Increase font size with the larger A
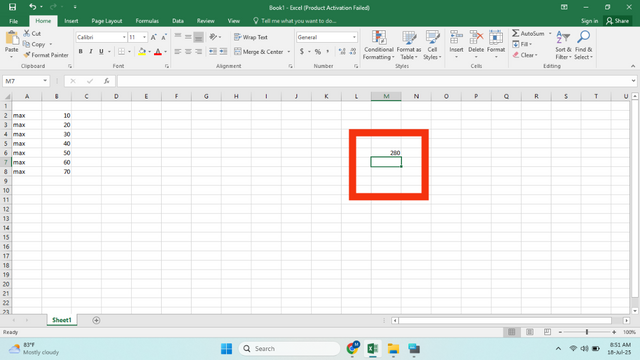Screen dimensions: 640x360 click(153, 37)
